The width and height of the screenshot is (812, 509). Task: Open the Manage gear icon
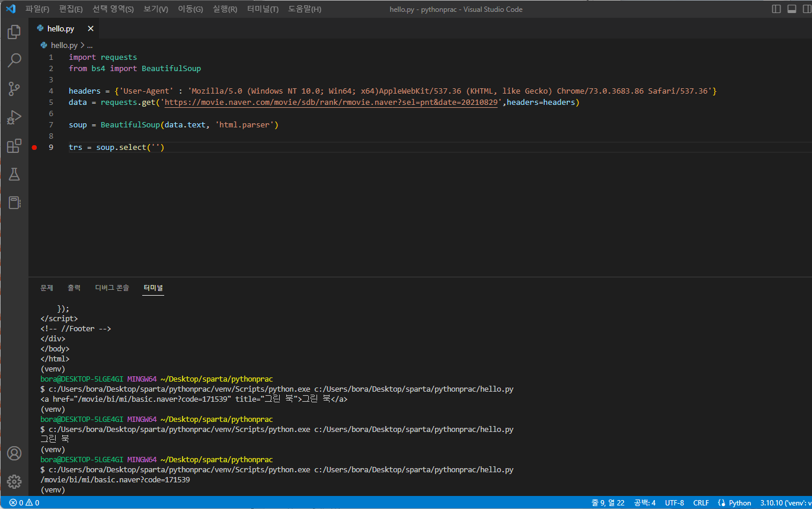(14, 481)
